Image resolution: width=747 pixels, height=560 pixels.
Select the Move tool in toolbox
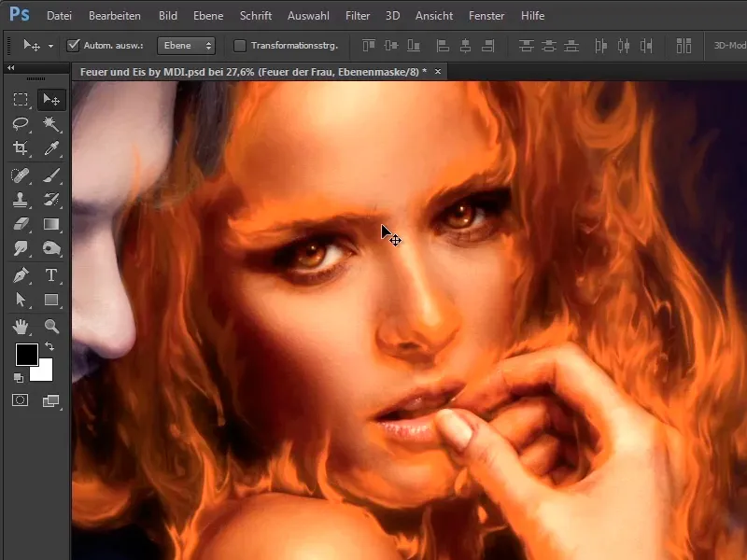pos(51,100)
